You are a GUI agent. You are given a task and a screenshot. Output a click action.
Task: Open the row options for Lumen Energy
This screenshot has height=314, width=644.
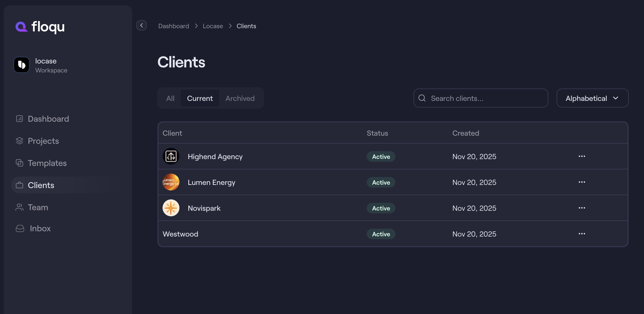[582, 182]
